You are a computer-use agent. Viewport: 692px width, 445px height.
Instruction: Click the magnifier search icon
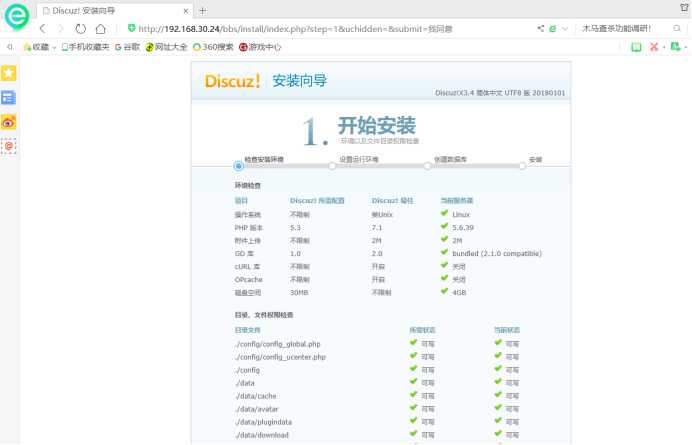point(677,28)
